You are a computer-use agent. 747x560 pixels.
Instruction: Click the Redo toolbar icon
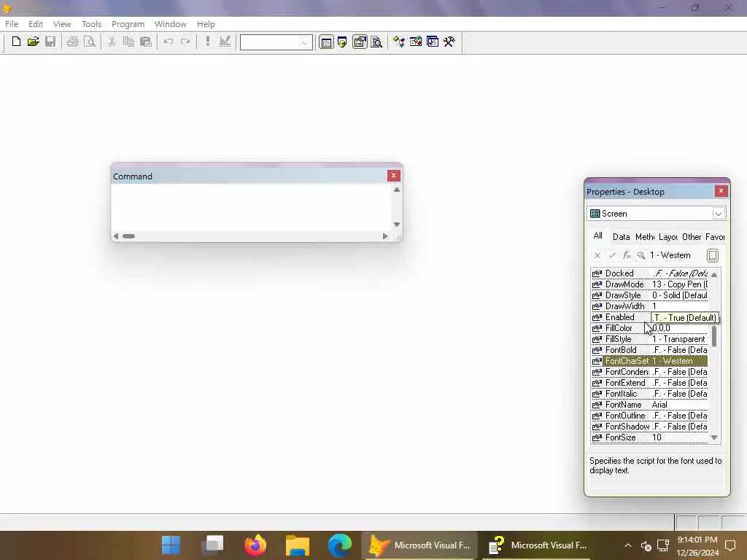[185, 42]
